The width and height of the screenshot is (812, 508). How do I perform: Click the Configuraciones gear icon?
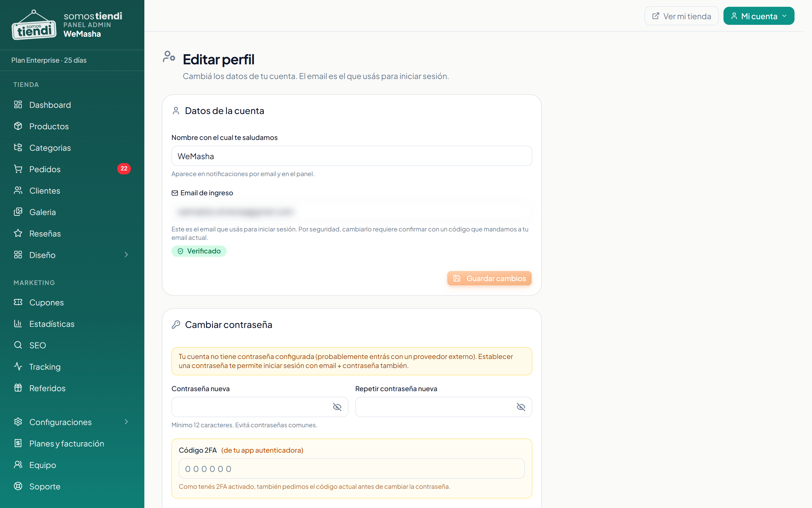(18, 422)
